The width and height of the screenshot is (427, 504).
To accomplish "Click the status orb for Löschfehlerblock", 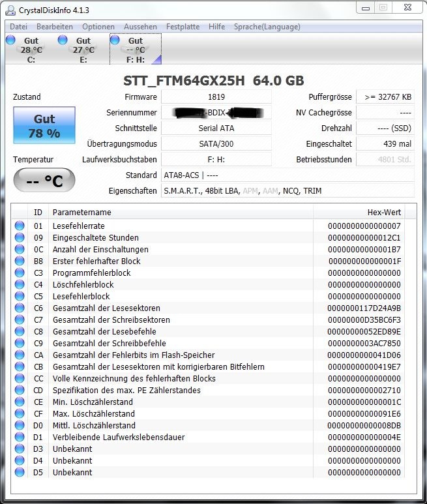I will pos(20,284).
